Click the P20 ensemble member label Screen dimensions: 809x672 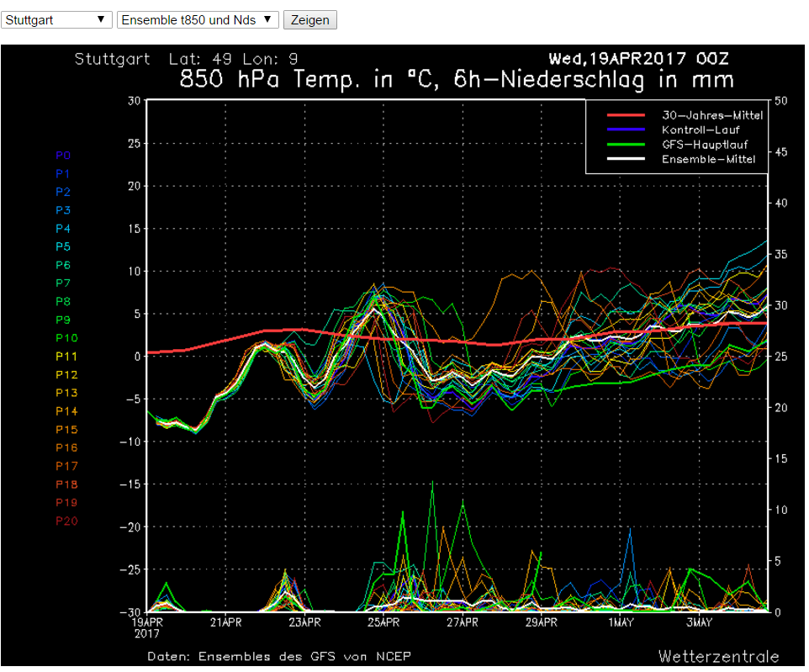[x=66, y=521]
